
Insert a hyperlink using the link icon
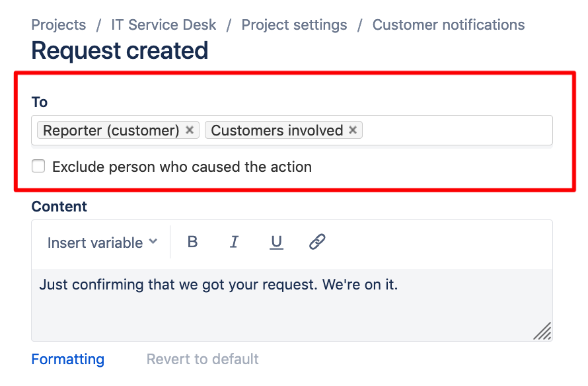pyautogui.click(x=317, y=242)
